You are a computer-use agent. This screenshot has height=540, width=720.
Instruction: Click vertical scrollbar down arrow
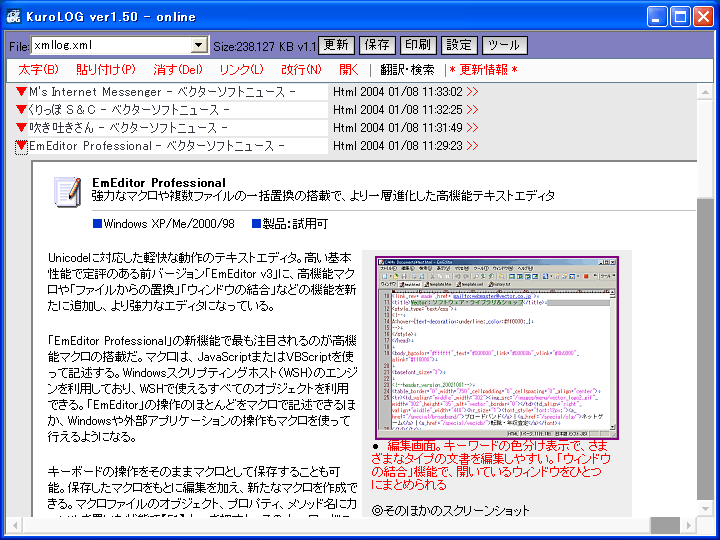coord(705,508)
